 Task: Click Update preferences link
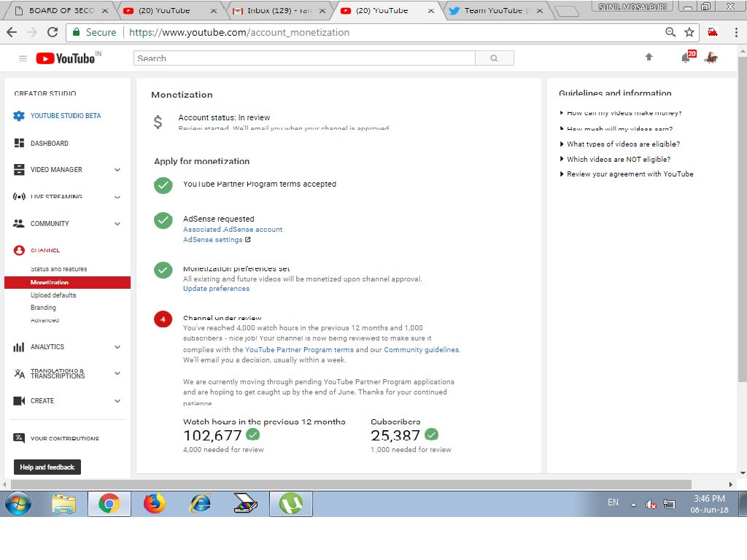click(216, 288)
